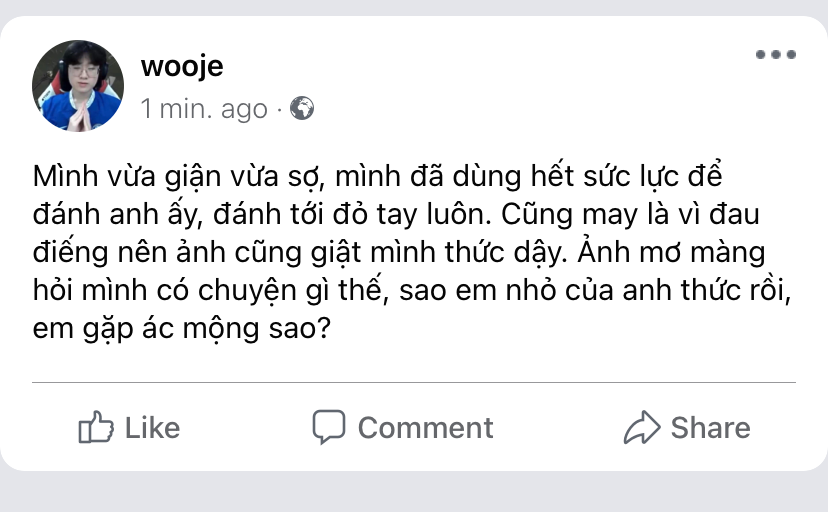
Task: Click the divider line above the action buttons
Action: pyautogui.click(x=413, y=382)
